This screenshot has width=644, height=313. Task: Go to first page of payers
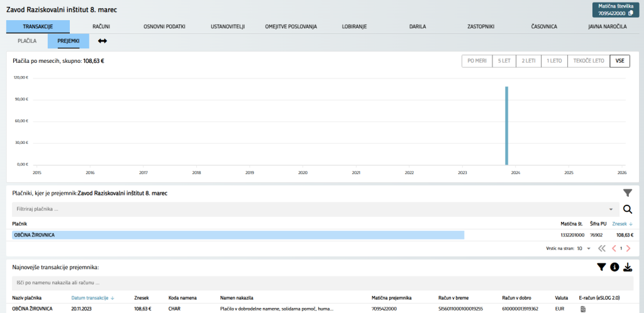pos(602,248)
